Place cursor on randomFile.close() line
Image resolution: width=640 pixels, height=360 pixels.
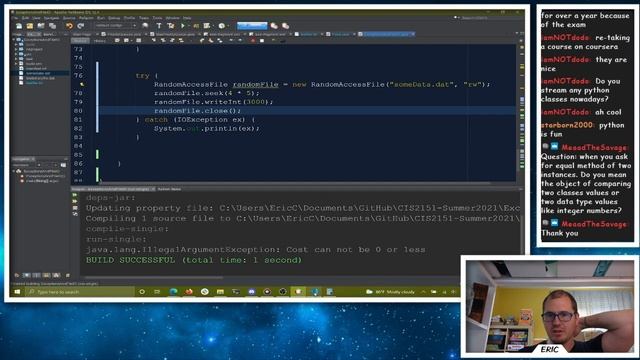198,111
